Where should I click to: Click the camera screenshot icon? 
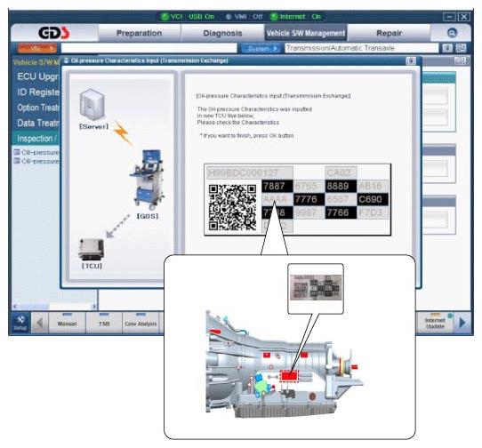pos(447,48)
